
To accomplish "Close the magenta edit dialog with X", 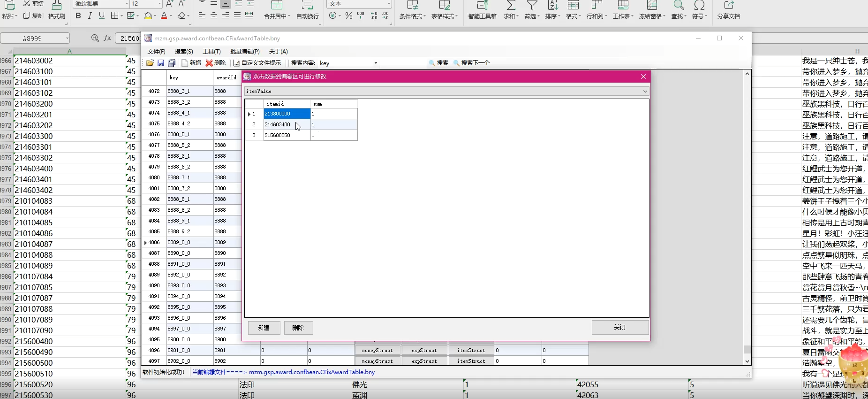I will 643,77.
